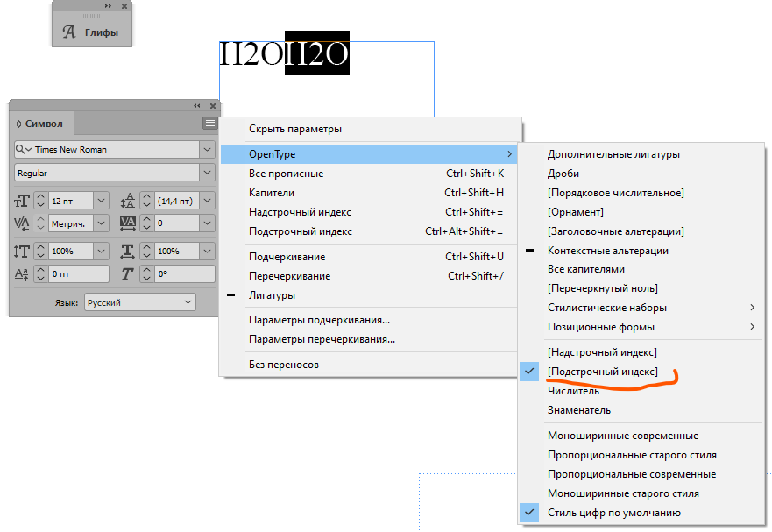This screenshot has width=772, height=532.
Task: Adjust the kerning stepper Метрич.
Action: (x=41, y=223)
